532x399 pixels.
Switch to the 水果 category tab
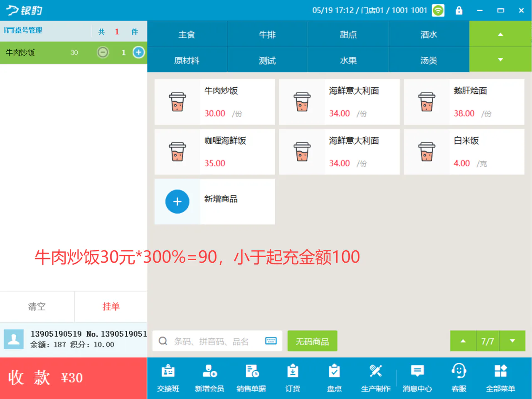coord(348,60)
